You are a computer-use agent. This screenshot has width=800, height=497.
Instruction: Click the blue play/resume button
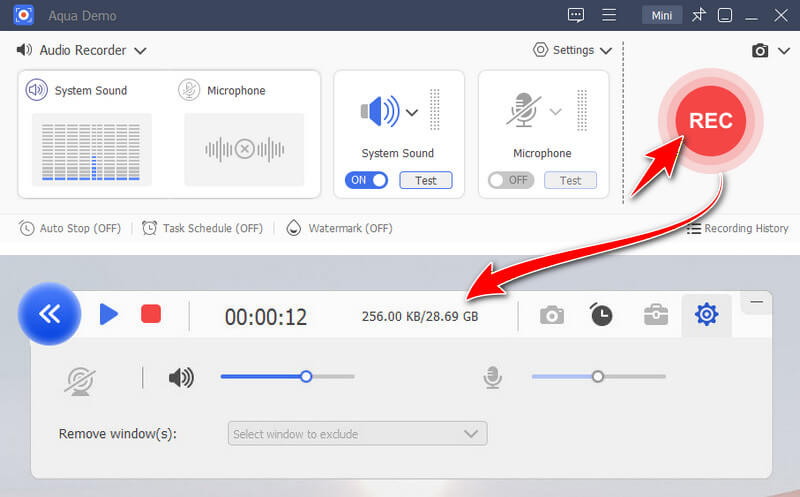[109, 314]
